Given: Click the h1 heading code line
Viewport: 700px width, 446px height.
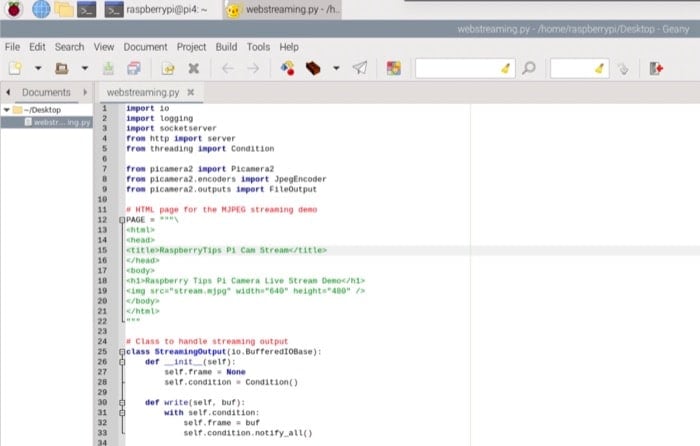Looking at the screenshot, I should [x=246, y=281].
